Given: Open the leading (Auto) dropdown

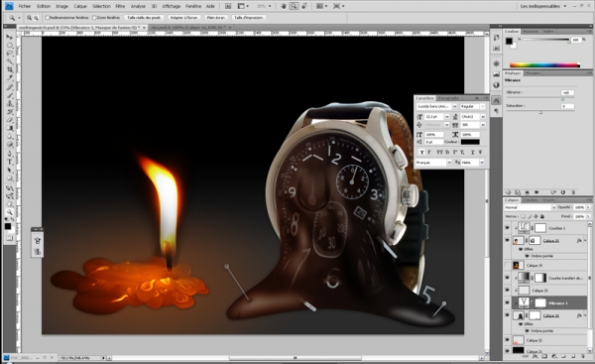Looking at the screenshot, I should click(x=483, y=116).
